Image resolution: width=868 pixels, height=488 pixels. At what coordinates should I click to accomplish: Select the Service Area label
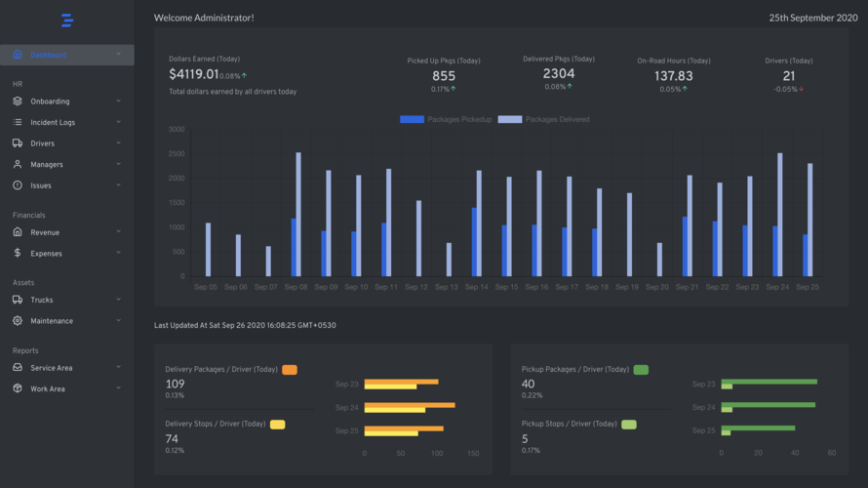52,368
